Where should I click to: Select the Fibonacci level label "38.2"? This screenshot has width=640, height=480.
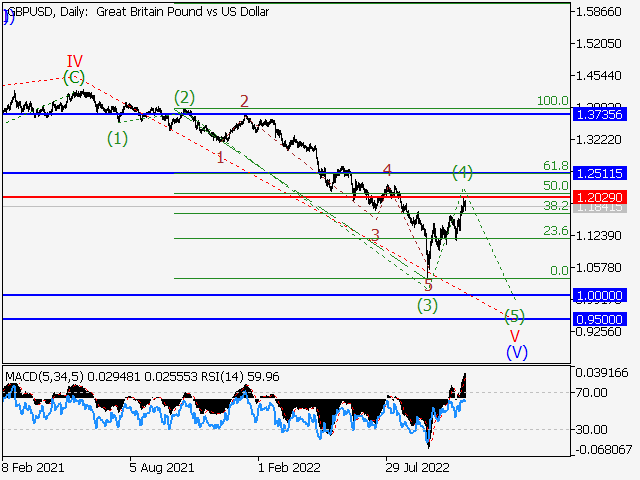[556, 206]
